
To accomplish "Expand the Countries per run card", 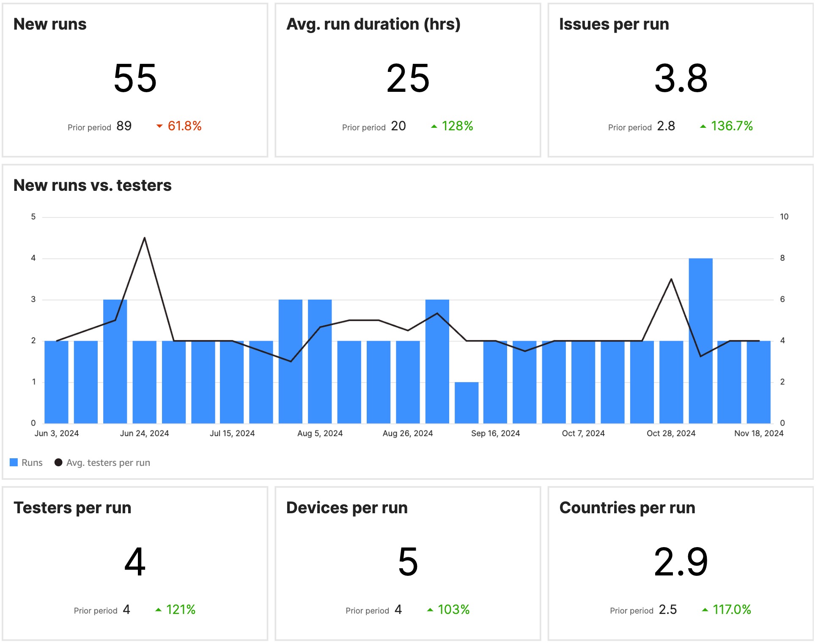I will [x=627, y=508].
